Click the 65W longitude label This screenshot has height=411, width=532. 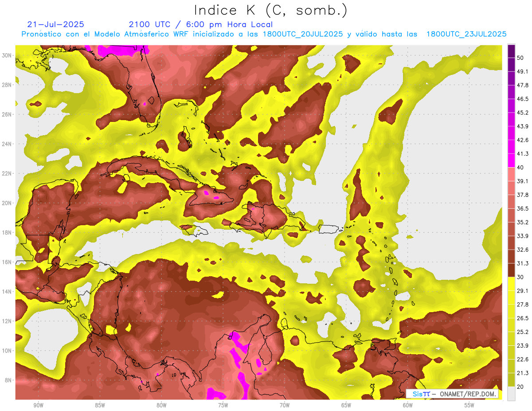click(x=346, y=405)
